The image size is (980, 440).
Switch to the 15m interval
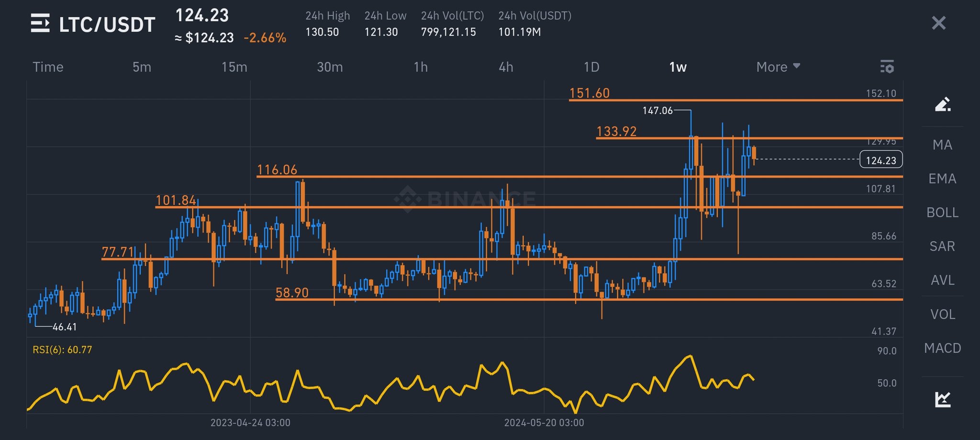coord(234,67)
